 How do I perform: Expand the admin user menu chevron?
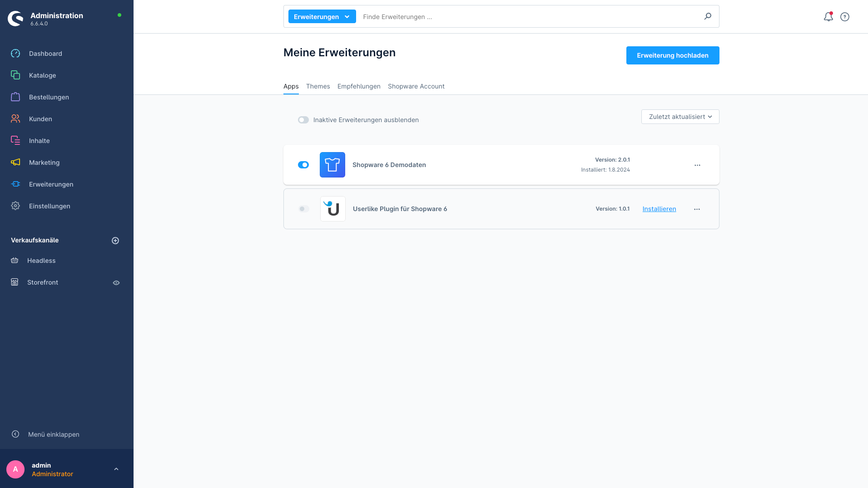(x=116, y=469)
